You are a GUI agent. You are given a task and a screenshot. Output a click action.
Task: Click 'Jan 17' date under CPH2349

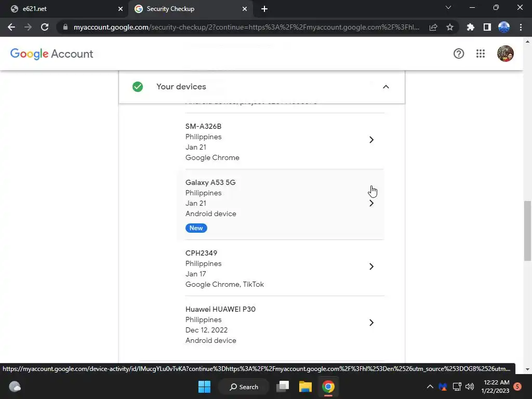pos(196,274)
